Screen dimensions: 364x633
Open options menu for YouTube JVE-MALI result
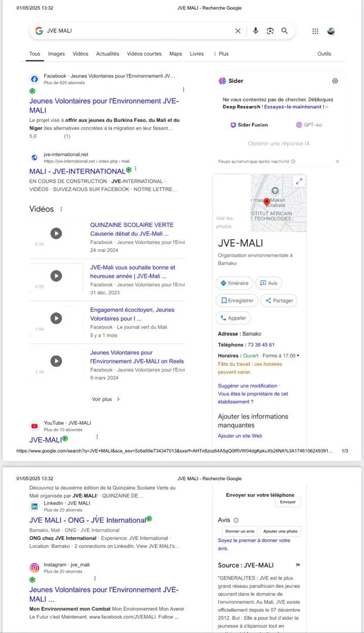pyautogui.click(x=97, y=437)
